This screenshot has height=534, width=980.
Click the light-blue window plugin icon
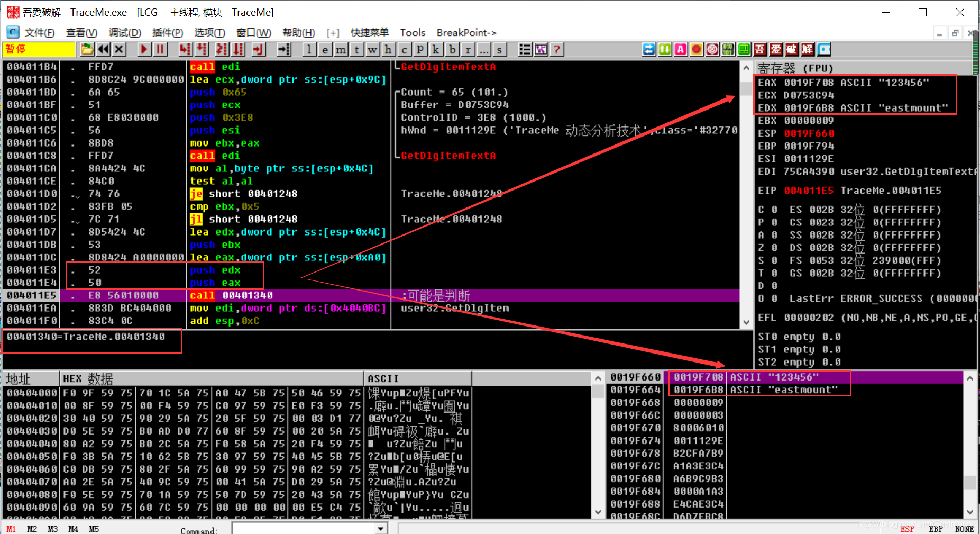pyautogui.click(x=824, y=49)
